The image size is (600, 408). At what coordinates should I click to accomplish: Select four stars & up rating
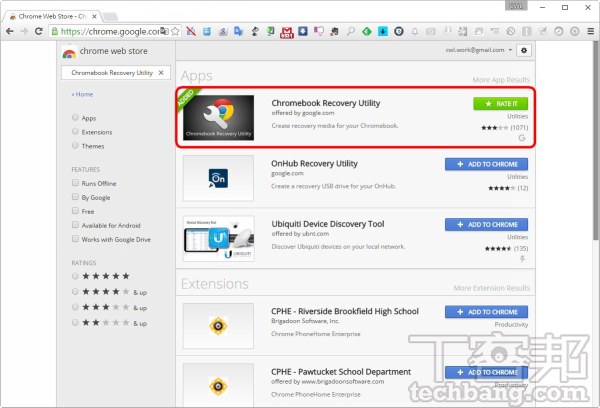coord(75,292)
